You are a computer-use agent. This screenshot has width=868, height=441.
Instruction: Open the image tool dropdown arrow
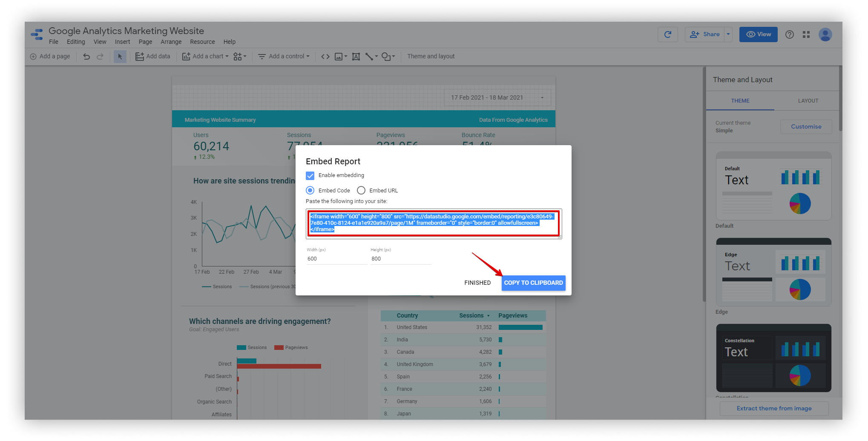(x=346, y=56)
